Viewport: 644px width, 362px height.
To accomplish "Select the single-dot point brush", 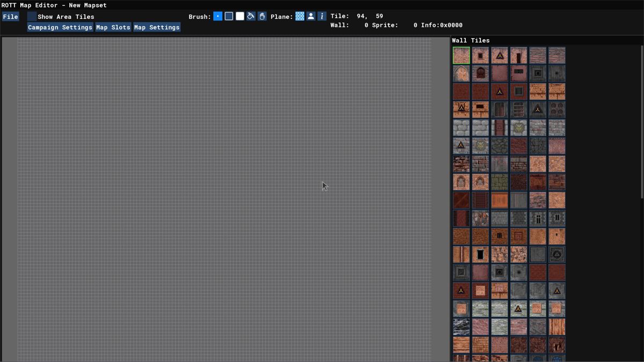I will [x=217, y=16].
